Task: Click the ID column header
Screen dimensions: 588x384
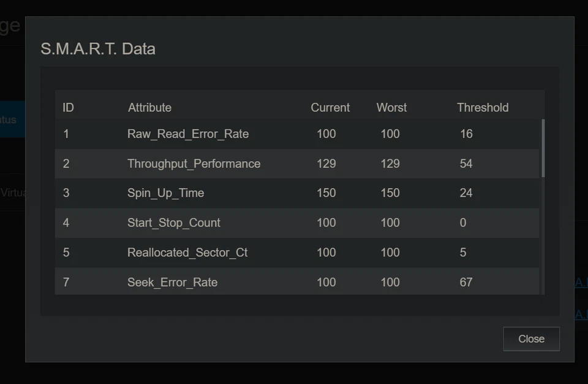Action: point(68,108)
